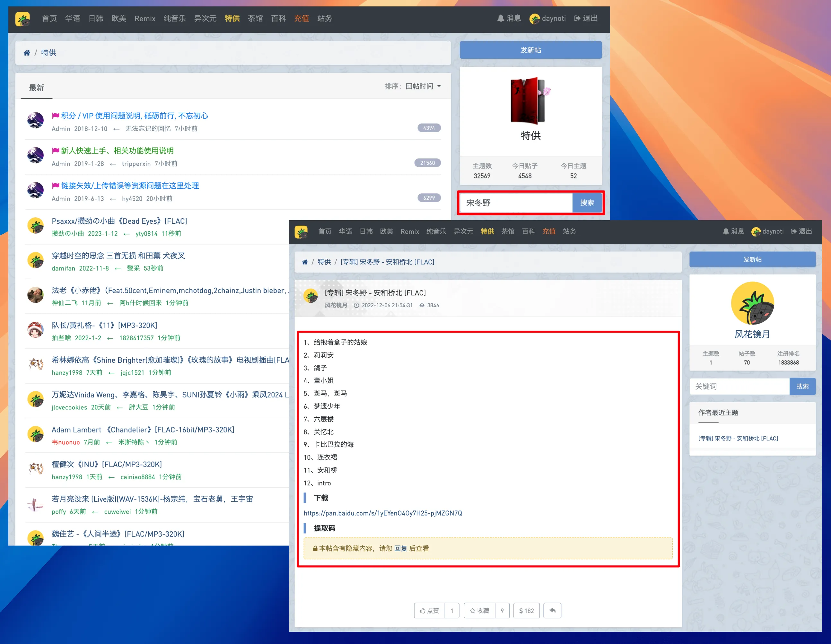
Task: Click avatar beside 若月亮没来 post
Action: pyautogui.click(x=35, y=504)
